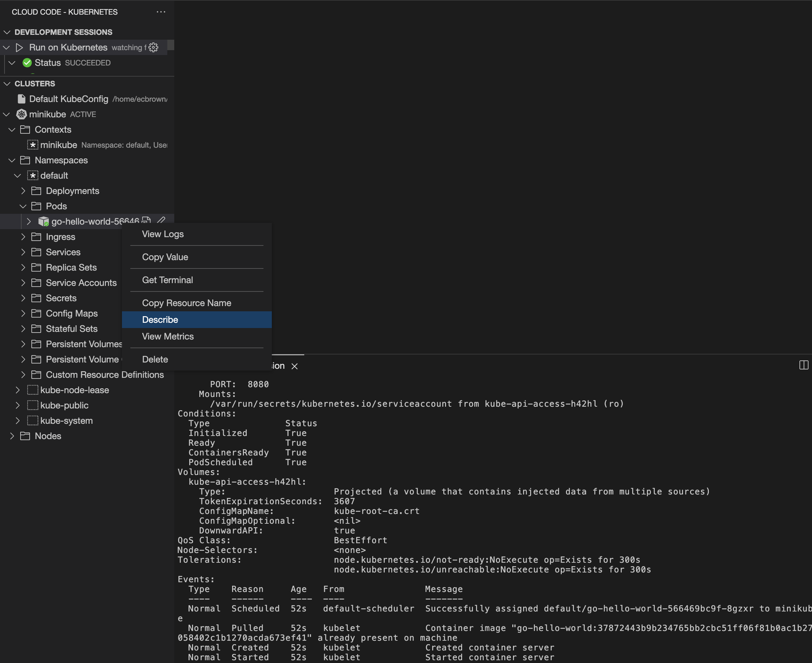Click the Copy Value context menu entry
The width and height of the screenshot is (812, 663).
click(164, 257)
